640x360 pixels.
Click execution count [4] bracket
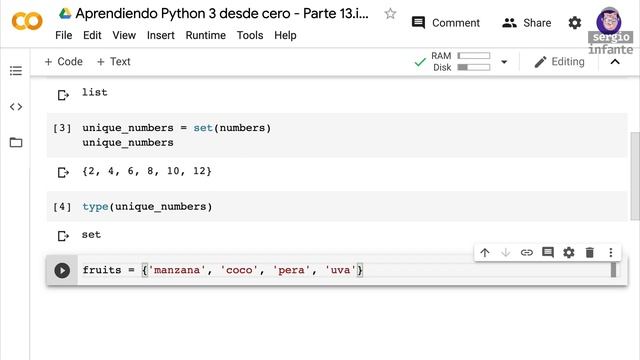[62, 207]
